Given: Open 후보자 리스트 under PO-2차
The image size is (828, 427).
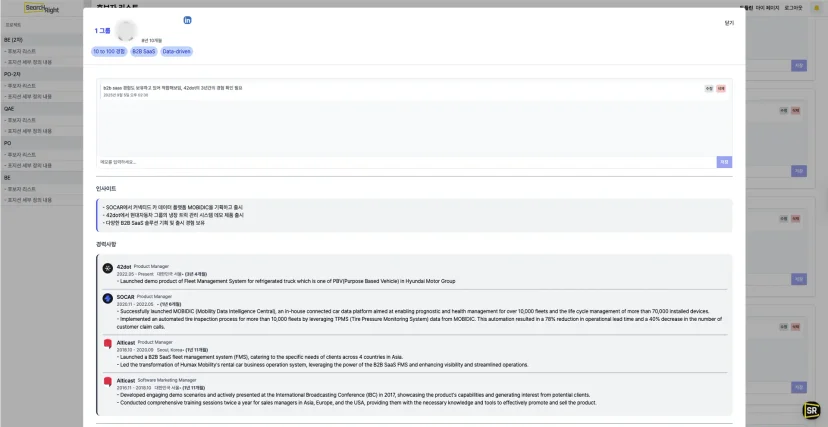Looking at the screenshot, I should (20, 86).
